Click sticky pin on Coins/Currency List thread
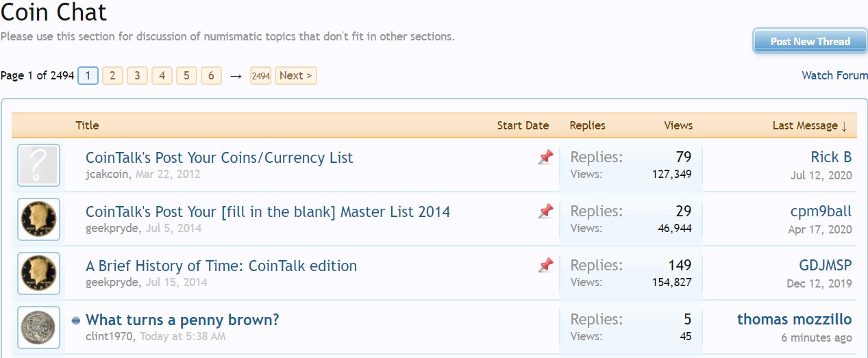The width and height of the screenshot is (868, 358). 545,157
